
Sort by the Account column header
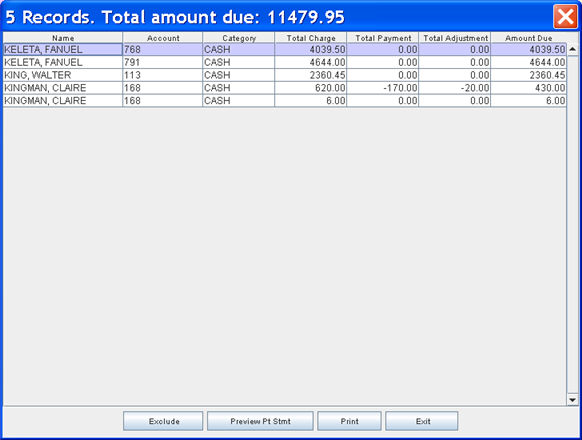coord(163,38)
